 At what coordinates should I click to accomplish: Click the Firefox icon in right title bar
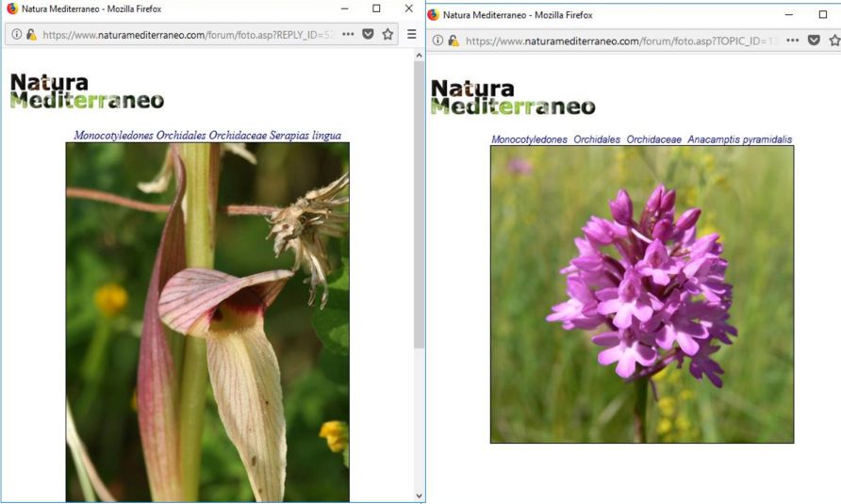(434, 14)
